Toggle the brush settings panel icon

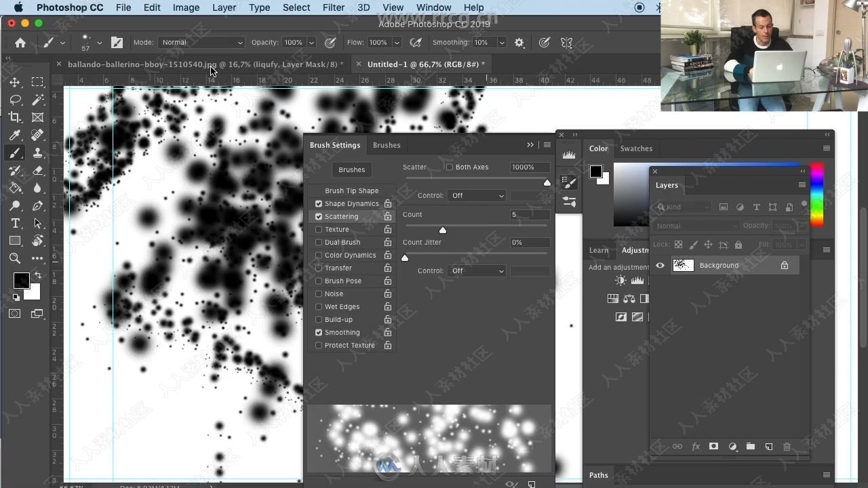click(x=117, y=42)
